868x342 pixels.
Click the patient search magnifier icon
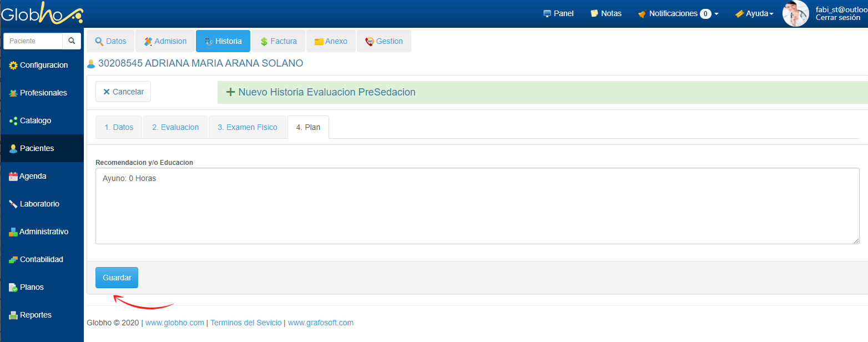coord(72,41)
